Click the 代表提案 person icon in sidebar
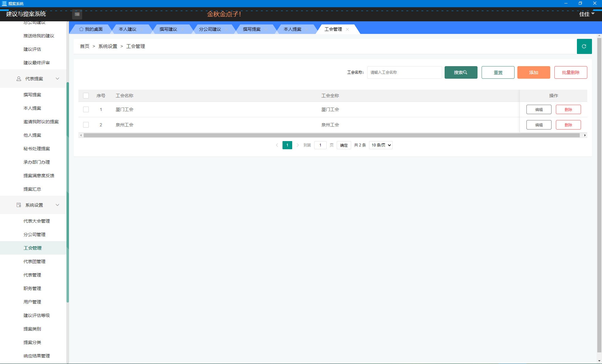602x364 pixels. (x=19, y=79)
